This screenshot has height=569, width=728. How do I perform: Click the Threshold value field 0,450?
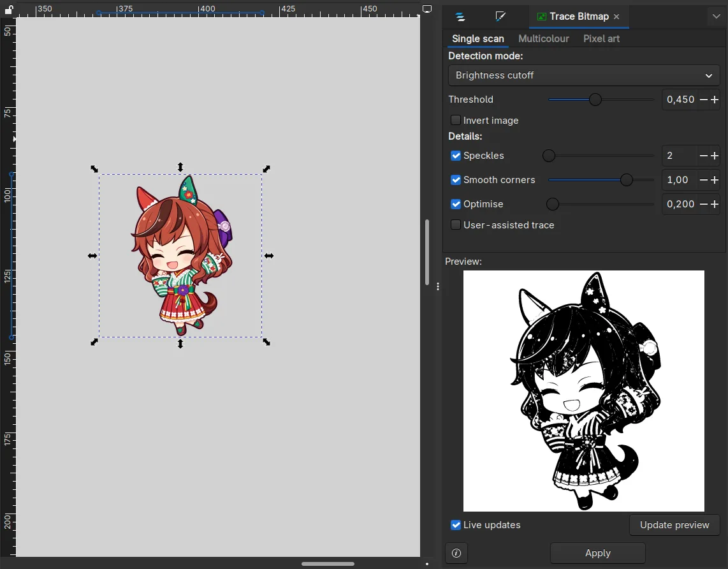point(680,100)
